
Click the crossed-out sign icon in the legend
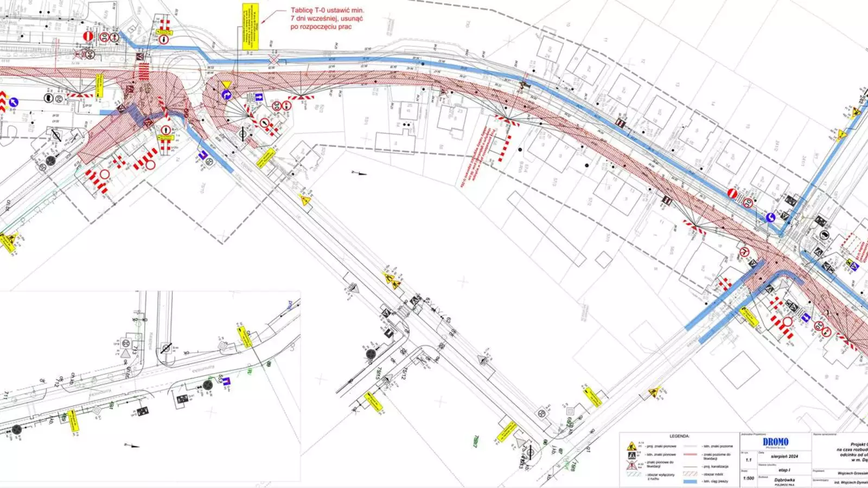point(631,465)
